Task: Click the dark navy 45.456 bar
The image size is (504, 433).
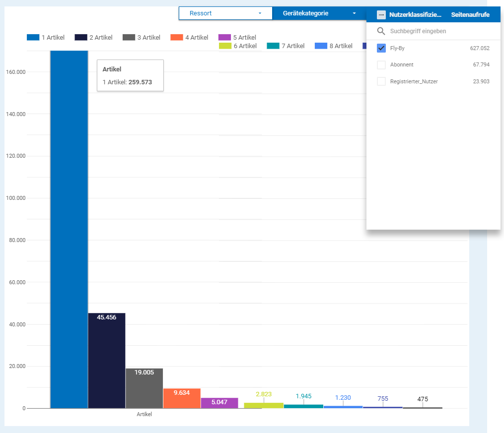Action: (107, 360)
